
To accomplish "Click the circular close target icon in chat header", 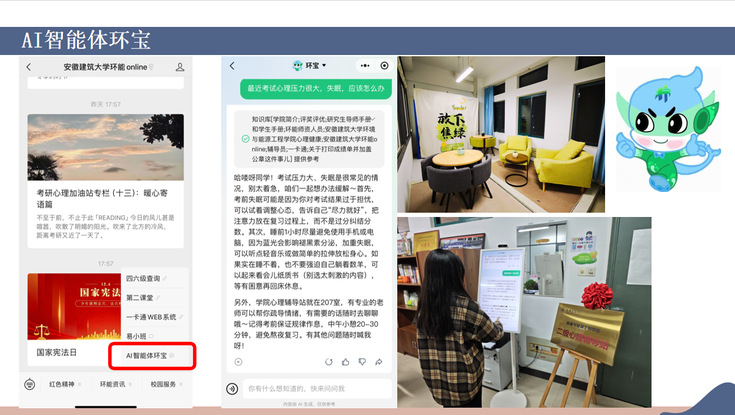I will pyautogui.click(x=384, y=65).
